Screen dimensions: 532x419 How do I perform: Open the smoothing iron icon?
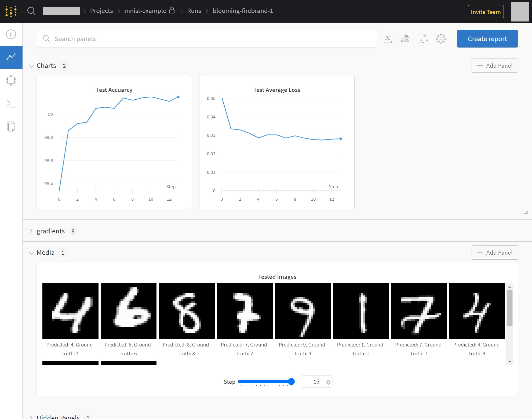click(405, 39)
